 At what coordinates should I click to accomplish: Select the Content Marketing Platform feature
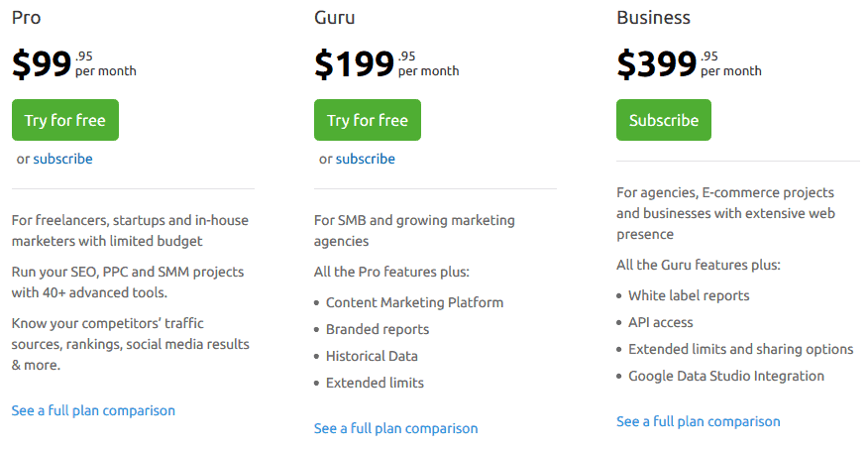click(414, 302)
